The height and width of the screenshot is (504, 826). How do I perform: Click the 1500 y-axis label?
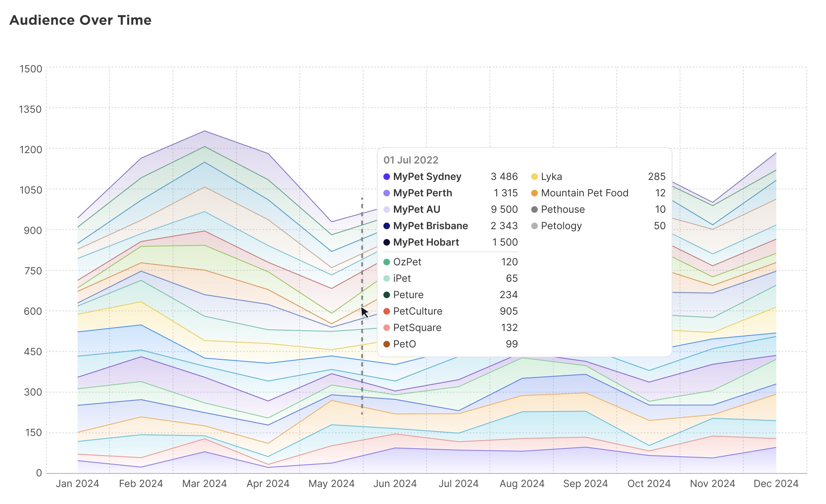pyautogui.click(x=31, y=69)
